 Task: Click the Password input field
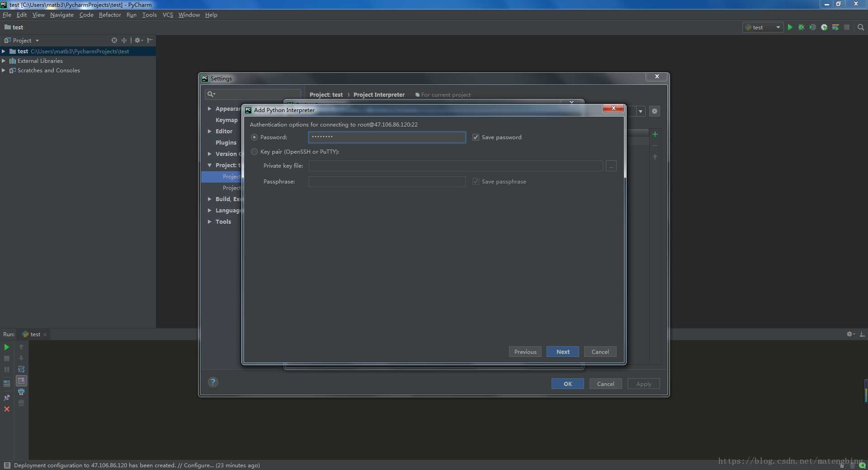point(387,137)
